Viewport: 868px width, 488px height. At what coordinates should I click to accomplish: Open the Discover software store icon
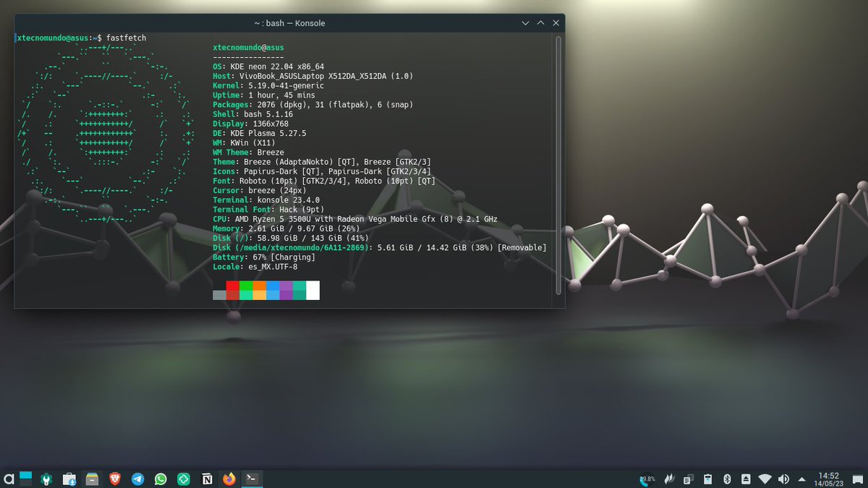(69, 479)
